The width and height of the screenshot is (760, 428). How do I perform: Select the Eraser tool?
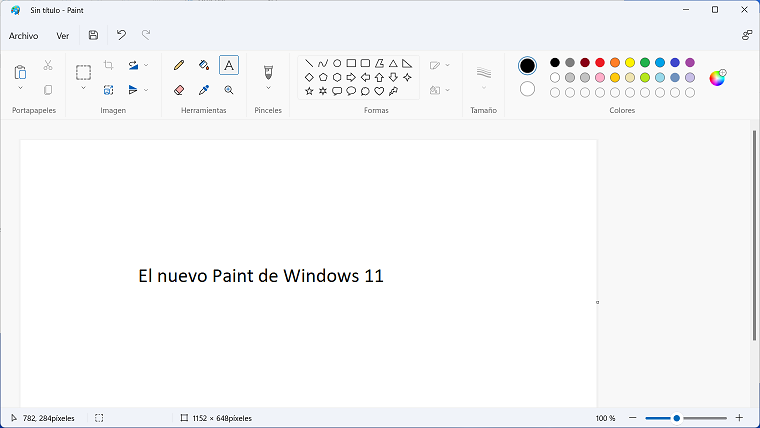[179, 90]
